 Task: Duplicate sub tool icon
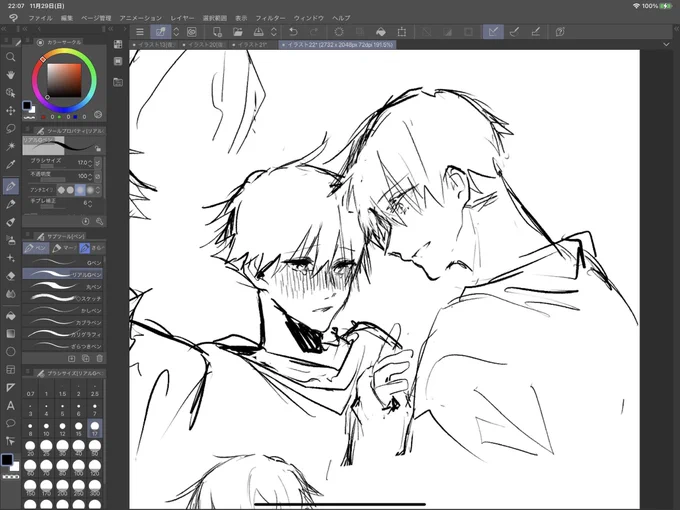coord(85,358)
